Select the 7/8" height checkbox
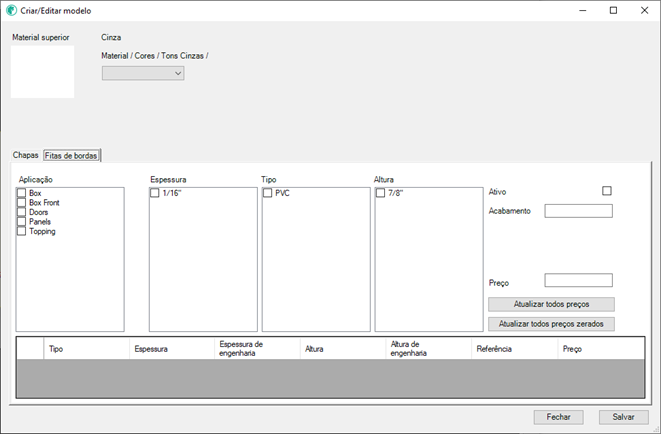The height and width of the screenshot is (434, 661). pos(381,194)
